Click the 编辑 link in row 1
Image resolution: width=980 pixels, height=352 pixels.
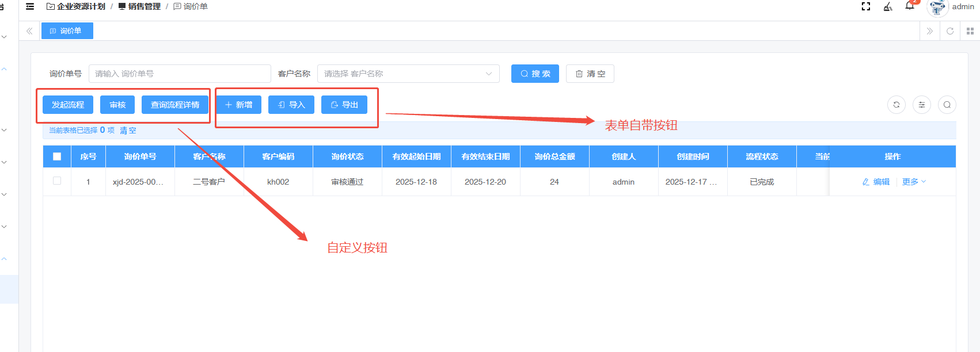[x=876, y=182]
